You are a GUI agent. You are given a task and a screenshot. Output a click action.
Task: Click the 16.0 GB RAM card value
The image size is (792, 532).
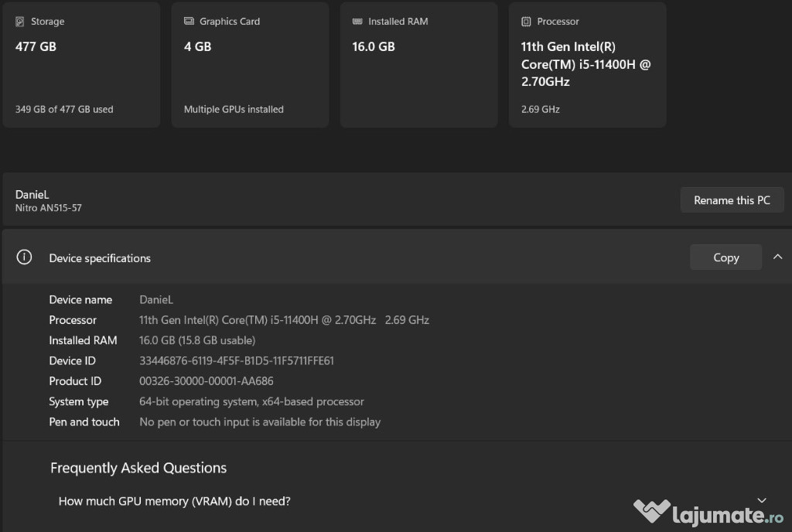click(x=374, y=46)
